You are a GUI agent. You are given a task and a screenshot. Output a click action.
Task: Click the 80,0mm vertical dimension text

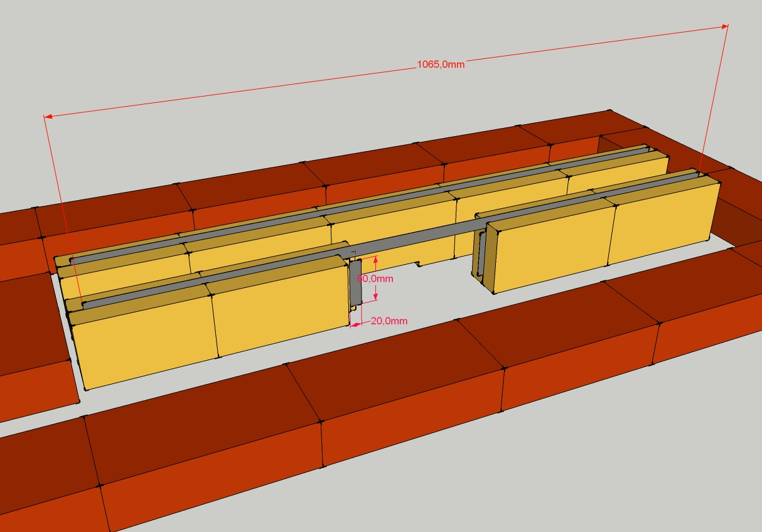375,278
